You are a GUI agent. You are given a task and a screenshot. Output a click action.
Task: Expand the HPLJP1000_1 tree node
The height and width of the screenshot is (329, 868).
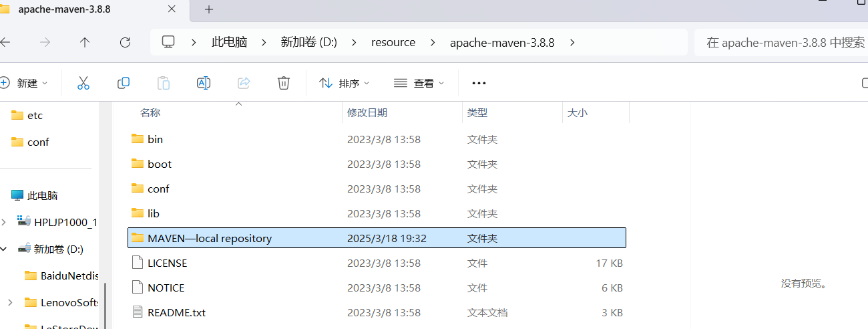pos(4,222)
